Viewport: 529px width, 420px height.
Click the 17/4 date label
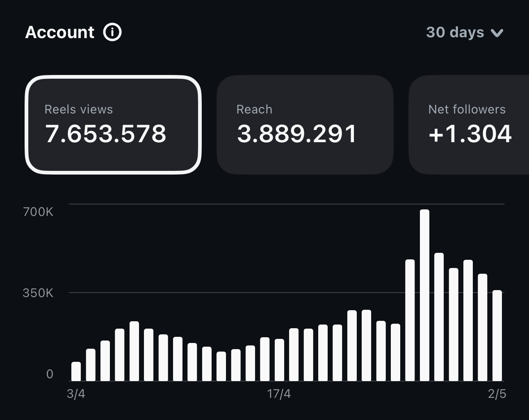(279, 394)
